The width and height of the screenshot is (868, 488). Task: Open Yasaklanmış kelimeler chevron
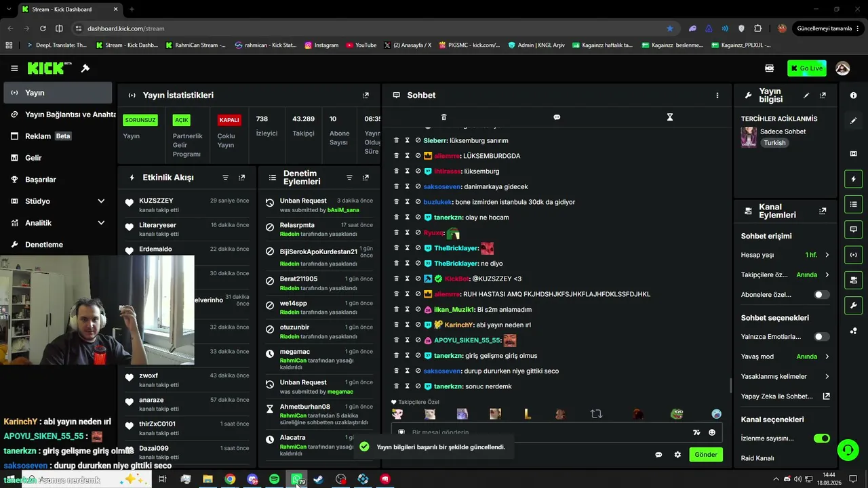[827, 376]
